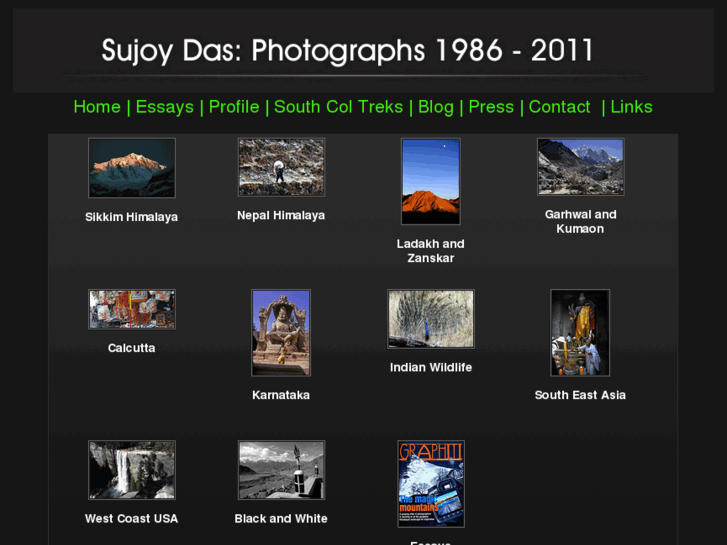The width and height of the screenshot is (727, 545).
Task: Open the Calcutta gallery thumbnail
Action: point(132,309)
